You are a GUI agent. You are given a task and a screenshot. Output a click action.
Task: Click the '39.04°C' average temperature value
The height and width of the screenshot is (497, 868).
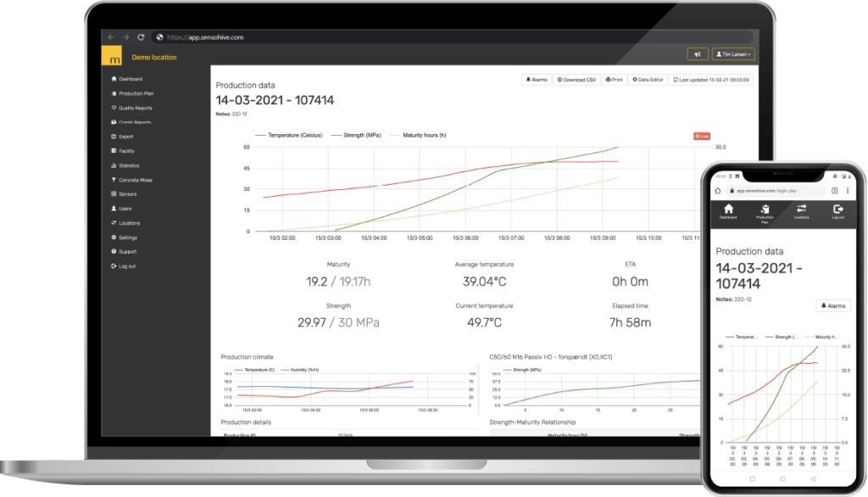pos(484,282)
